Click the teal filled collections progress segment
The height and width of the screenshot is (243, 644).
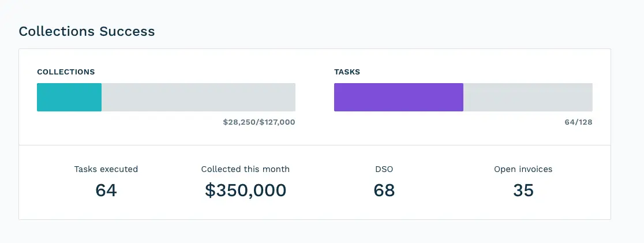pos(69,97)
